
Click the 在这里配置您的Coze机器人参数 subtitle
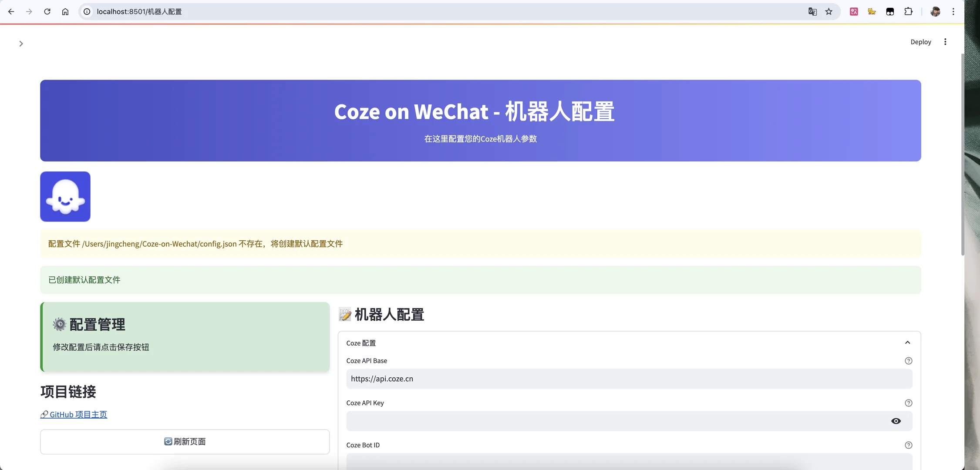[x=481, y=139]
